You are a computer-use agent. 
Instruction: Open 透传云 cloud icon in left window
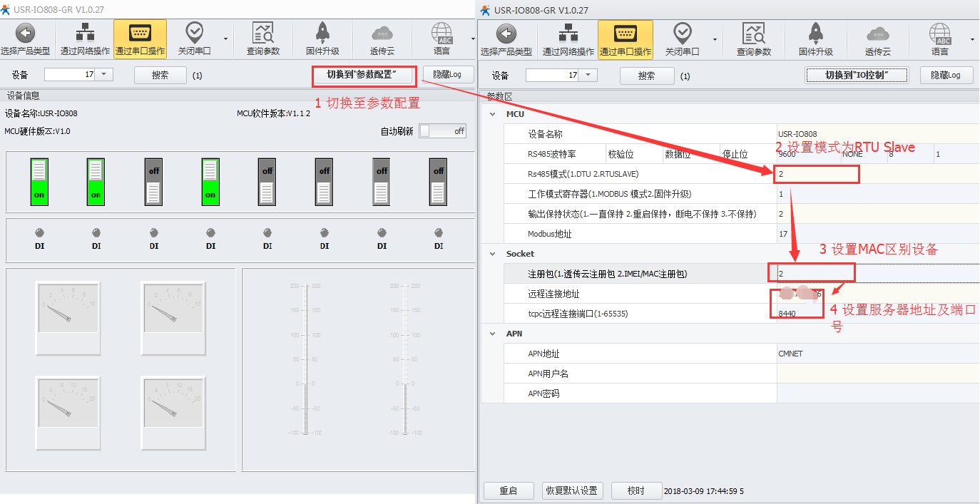pos(382,34)
